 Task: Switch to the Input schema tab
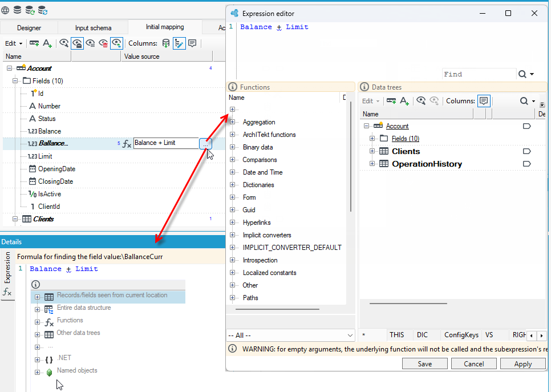coord(93,28)
